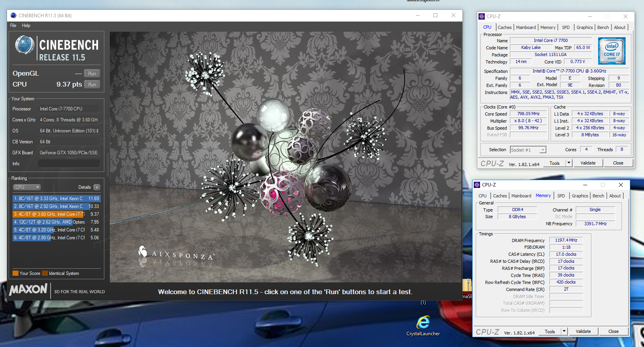Image resolution: width=644 pixels, height=347 pixels.
Task: Switch to Memory tab in top CPU-Z
Action: point(548,27)
